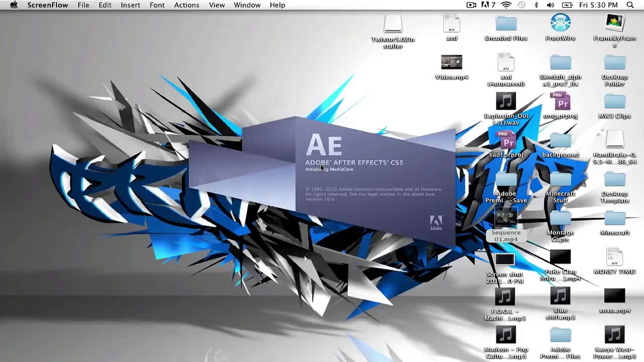Click the volume icon in menu bar
The image size is (644, 362).
(x=550, y=5)
